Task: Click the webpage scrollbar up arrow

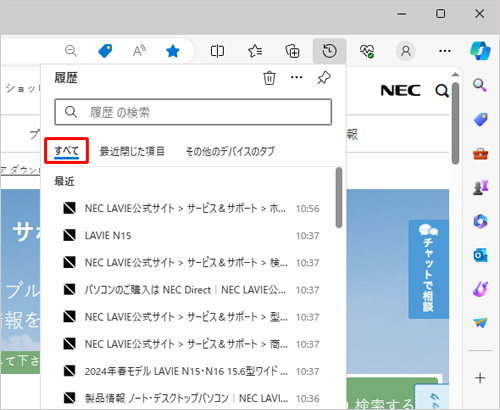Action: pos(456,74)
